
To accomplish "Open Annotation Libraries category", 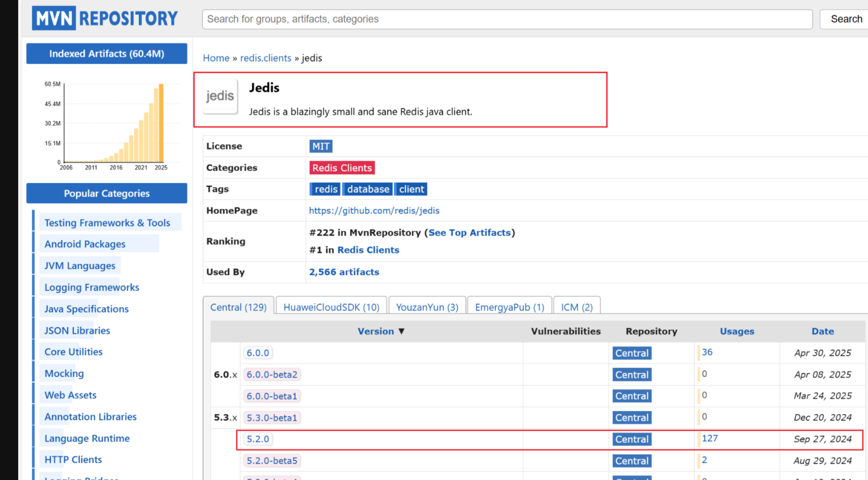I will pyautogui.click(x=91, y=417).
